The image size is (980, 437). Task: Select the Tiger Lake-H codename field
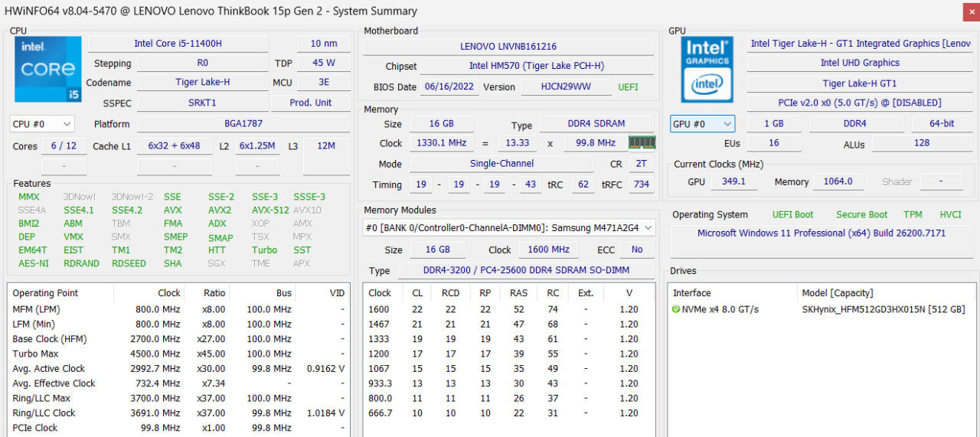[202, 82]
